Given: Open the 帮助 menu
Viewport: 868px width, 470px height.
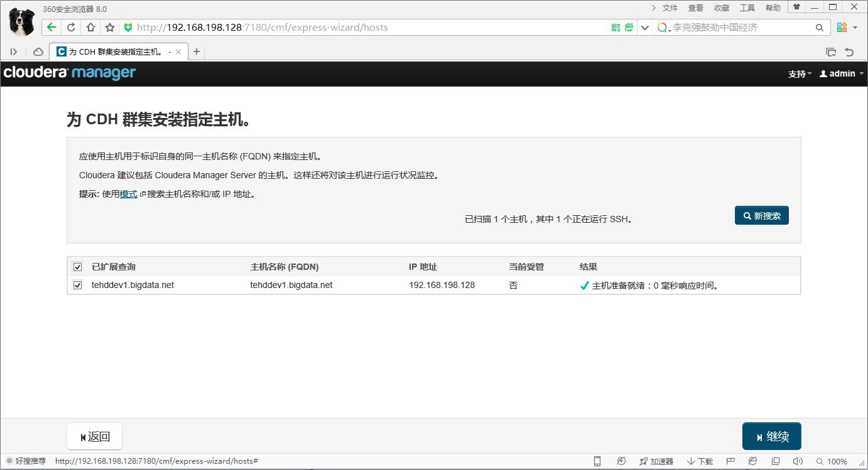Looking at the screenshot, I should pyautogui.click(x=773, y=8).
